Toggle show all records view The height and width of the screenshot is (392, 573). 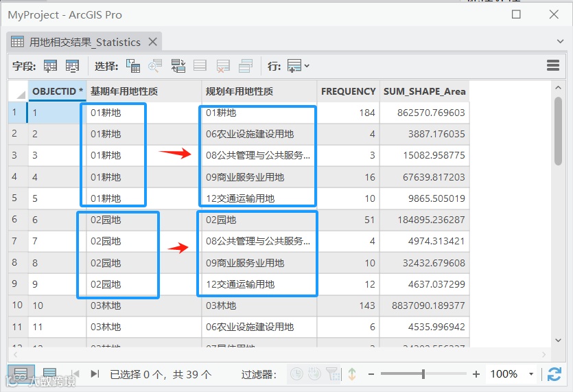(x=21, y=373)
